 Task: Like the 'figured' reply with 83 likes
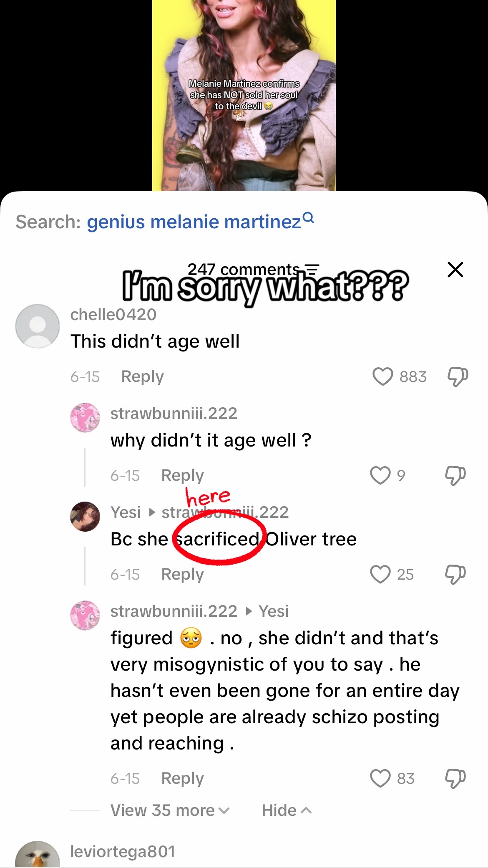380,778
